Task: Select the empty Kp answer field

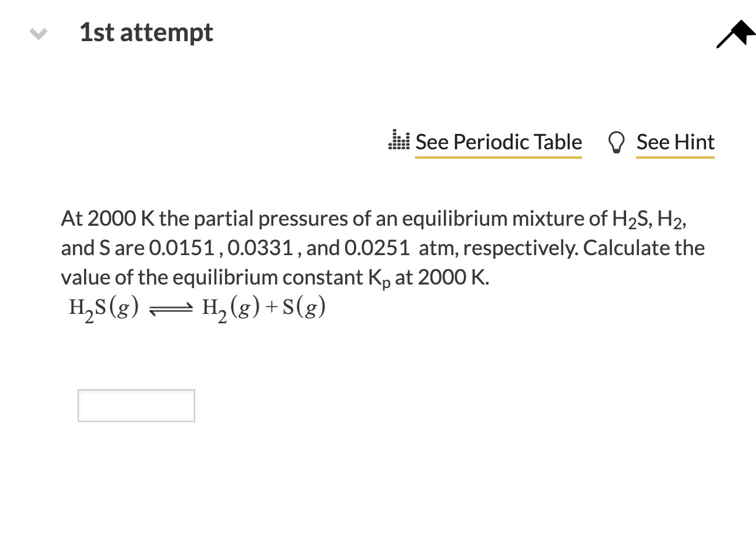Action: click(x=136, y=405)
